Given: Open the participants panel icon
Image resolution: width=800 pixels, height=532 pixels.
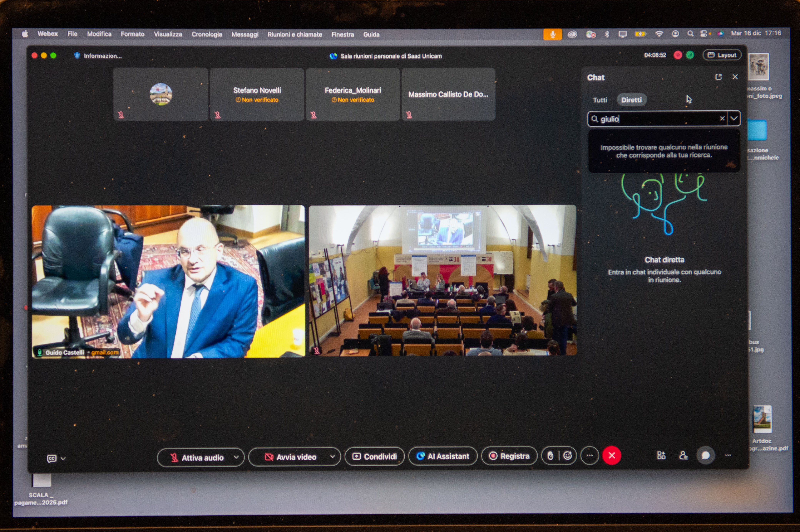Looking at the screenshot, I should point(683,455).
